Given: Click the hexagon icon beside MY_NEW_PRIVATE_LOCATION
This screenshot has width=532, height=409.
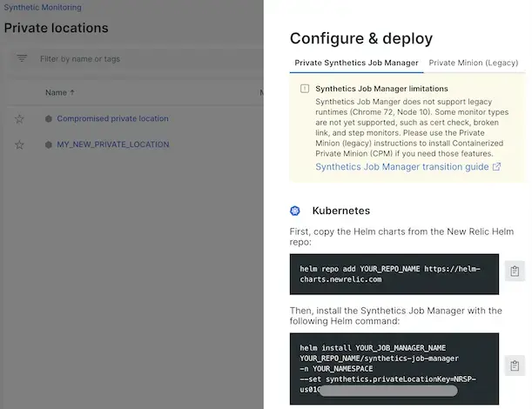Looking at the screenshot, I should click(x=49, y=144).
